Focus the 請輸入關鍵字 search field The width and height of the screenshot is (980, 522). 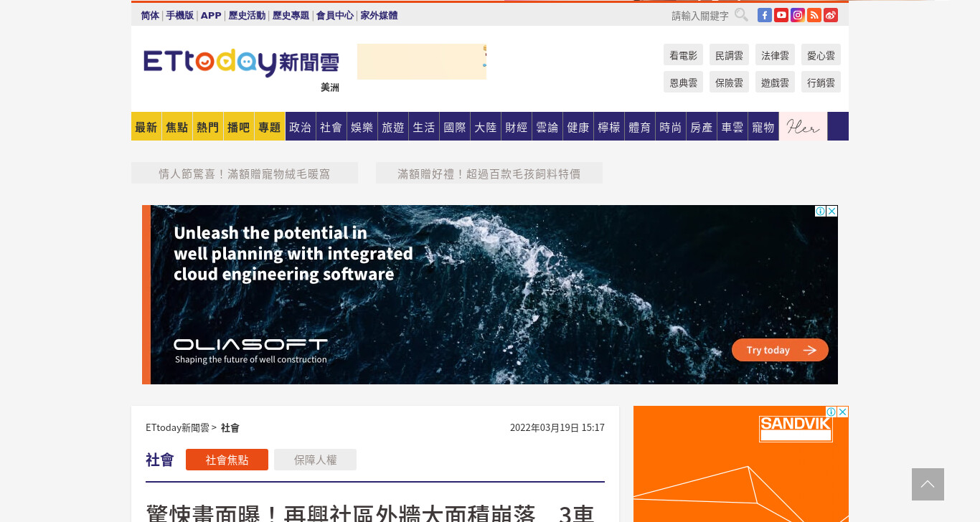coord(700,15)
